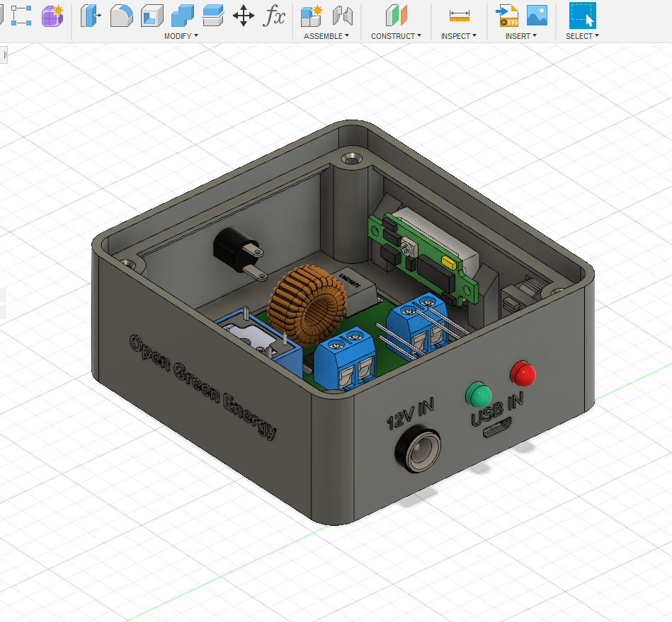Click the 'USB IN' embossed label
The height and width of the screenshot is (622, 672).
(x=497, y=409)
